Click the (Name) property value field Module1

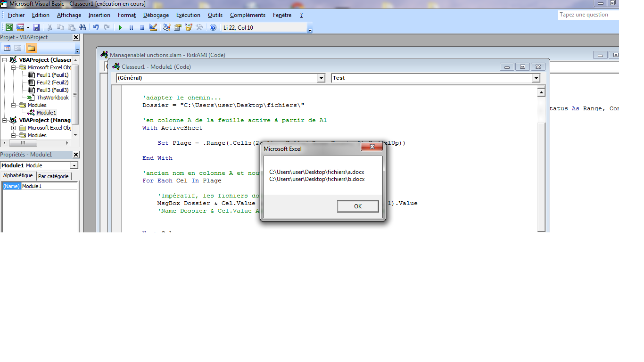(x=49, y=186)
